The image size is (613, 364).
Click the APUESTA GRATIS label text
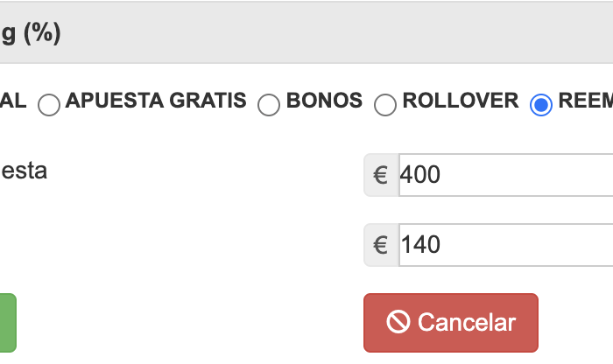click(156, 101)
